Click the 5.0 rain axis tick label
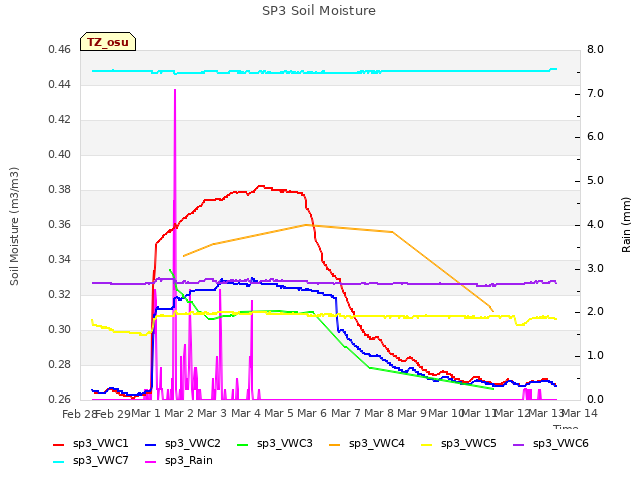 595,181
